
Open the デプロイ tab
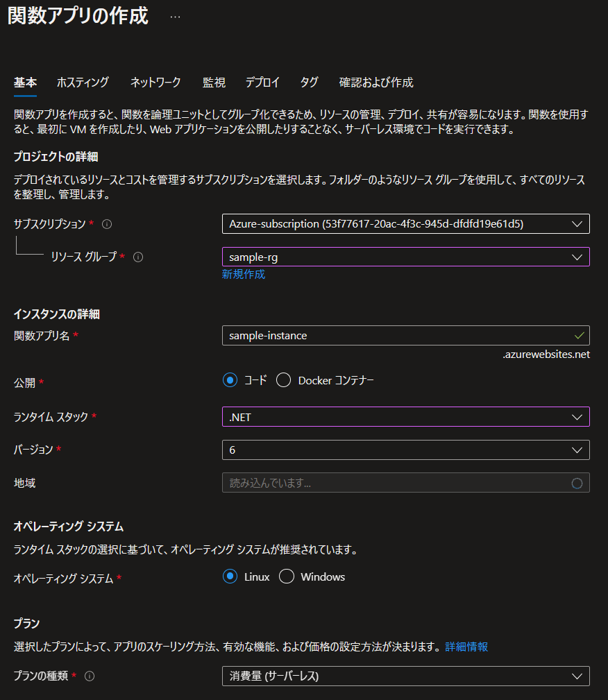coord(262,83)
